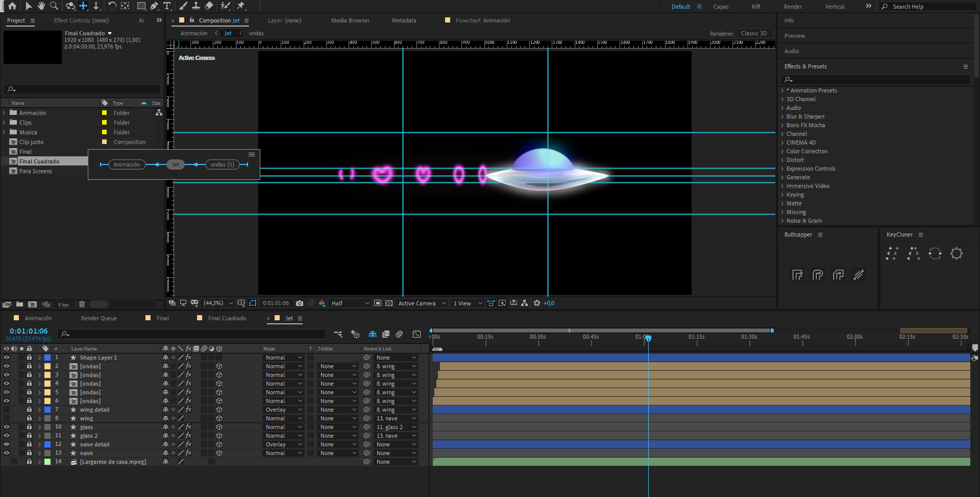Image resolution: width=980 pixels, height=497 pixels.
Task: Unlock the Largarme de casa.mpeg layer
Action: [x=29, y=462]
